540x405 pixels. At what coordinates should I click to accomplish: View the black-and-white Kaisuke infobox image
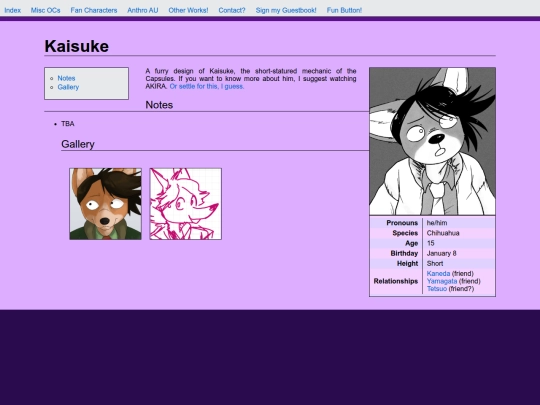432,142
